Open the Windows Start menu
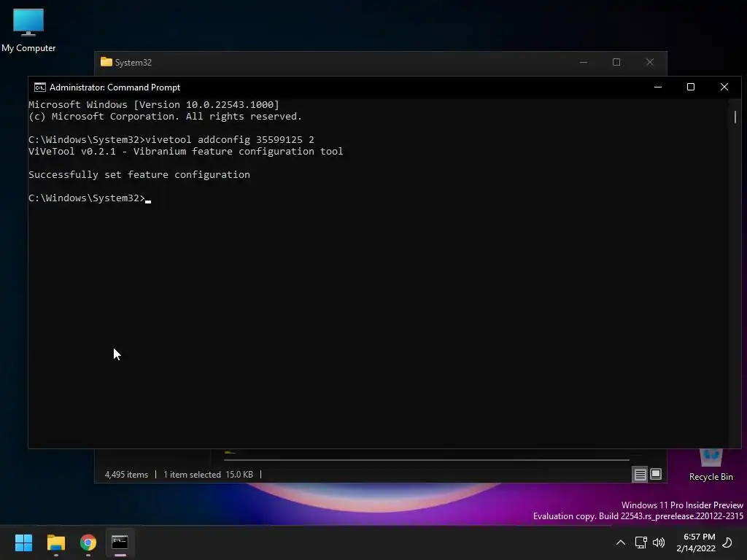This screenshot has width=747, height=560. click(23, 542)
